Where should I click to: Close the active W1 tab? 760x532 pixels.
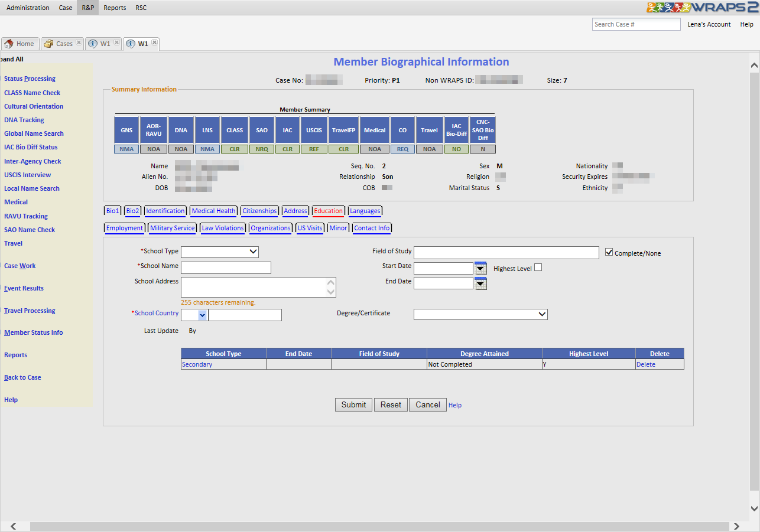154,43
